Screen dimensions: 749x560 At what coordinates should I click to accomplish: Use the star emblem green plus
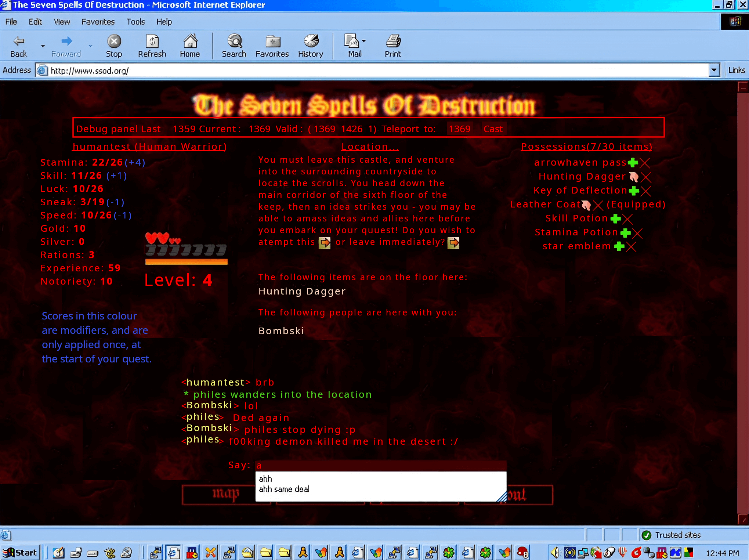coord(619,246)
